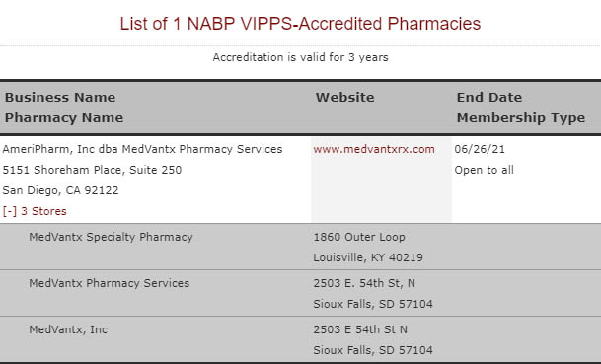Viewport: 601px width, 364px height.
Task: Click the Open to all membership text
Action: [x=484, y=170]
